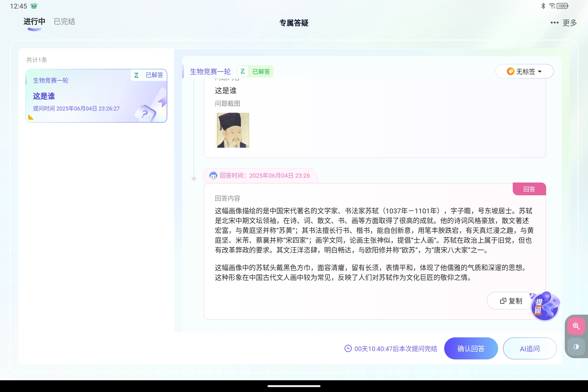Click the orange tag icon in 无标签
588x392 pixels.
(510, 71)
